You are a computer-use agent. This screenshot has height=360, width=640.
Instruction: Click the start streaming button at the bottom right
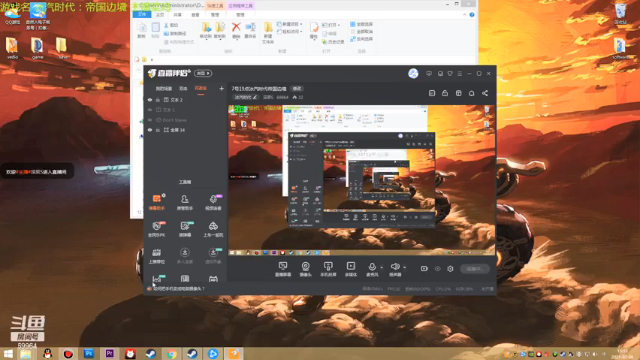pyautogui.click(x=475, y=269)
